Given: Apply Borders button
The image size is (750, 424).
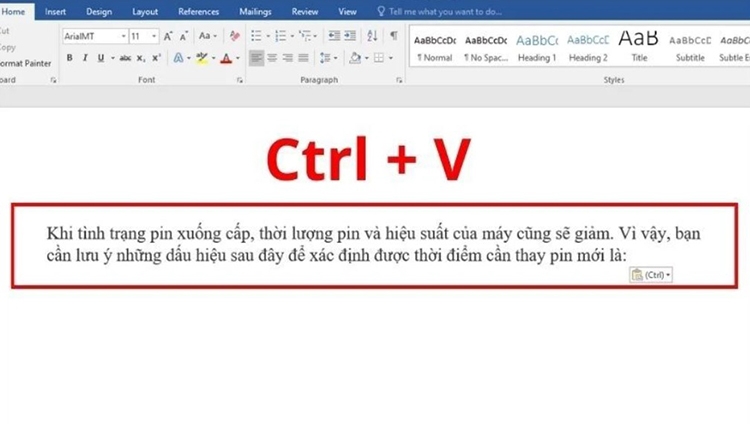Looking at the screenshot, I should [379, 58].
